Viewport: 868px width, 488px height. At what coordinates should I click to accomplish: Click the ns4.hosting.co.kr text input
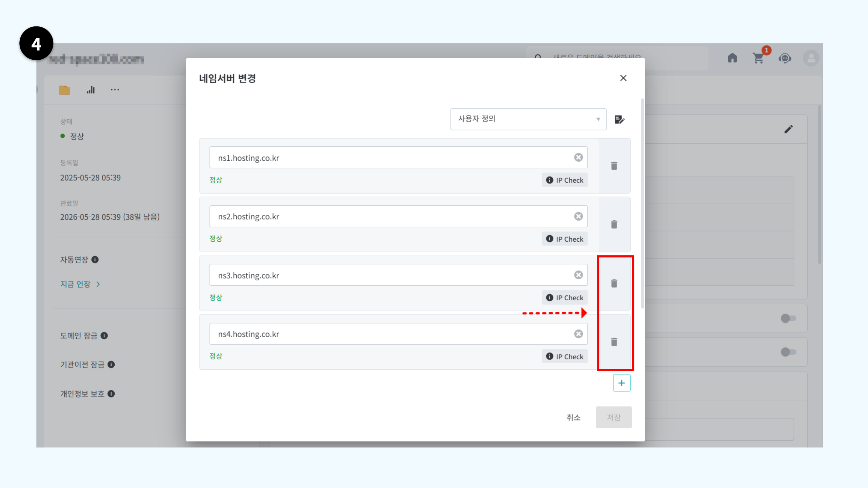(390, 334)
